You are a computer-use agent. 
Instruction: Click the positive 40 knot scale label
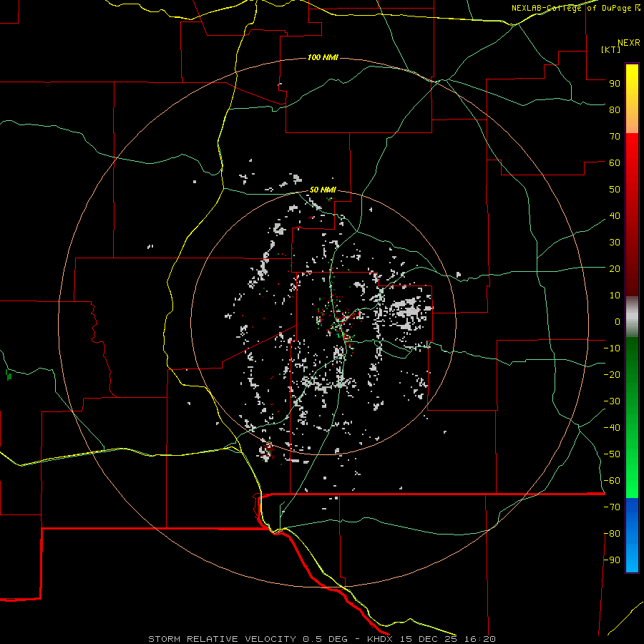coord(615,215)
